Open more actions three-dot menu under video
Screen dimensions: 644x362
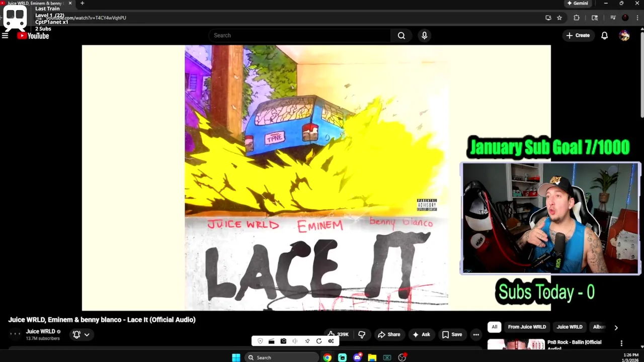tap(476, 334)
